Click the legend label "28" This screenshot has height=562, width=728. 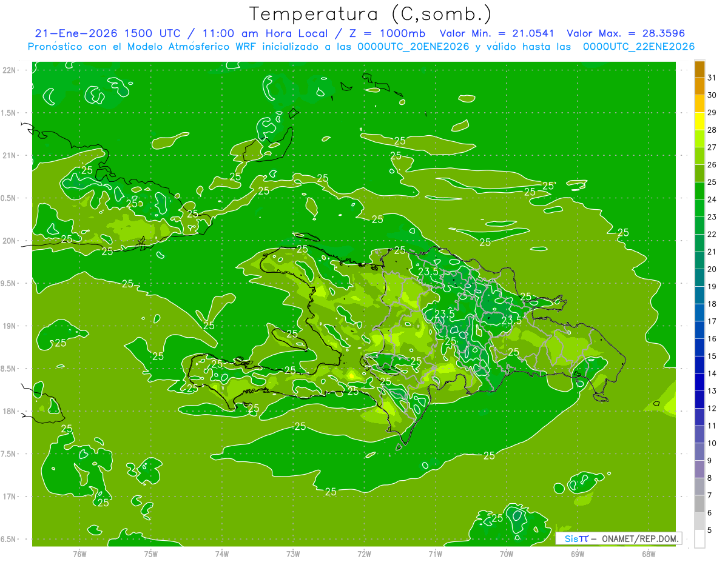pos(712,130)
